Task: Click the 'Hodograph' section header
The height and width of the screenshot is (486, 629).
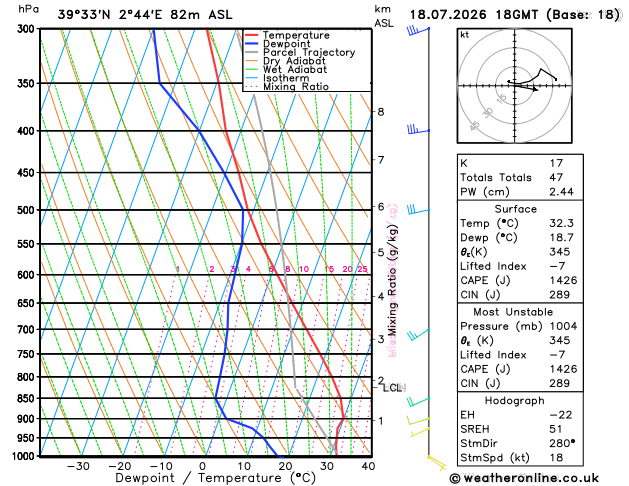Action: (x=514, y=401)
